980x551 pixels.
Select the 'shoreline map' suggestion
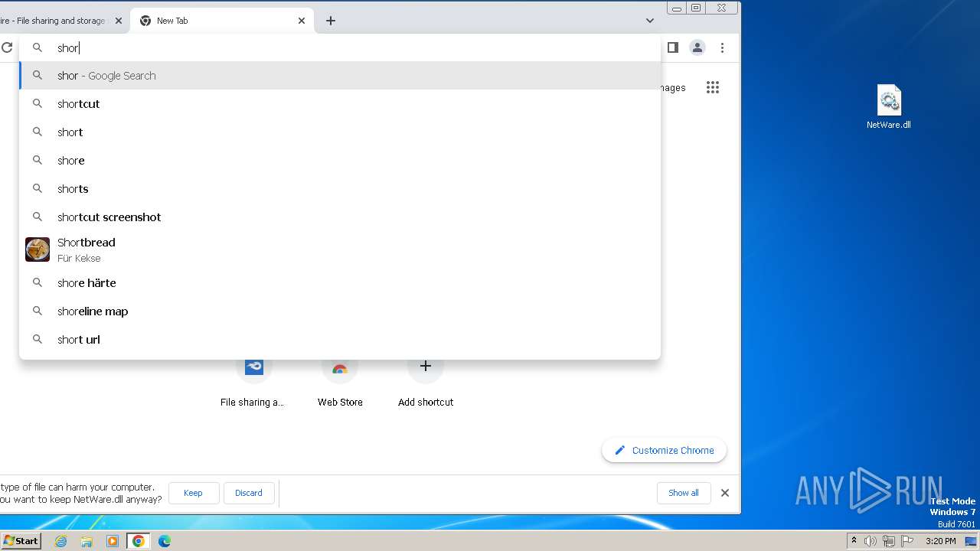point(340,311)
